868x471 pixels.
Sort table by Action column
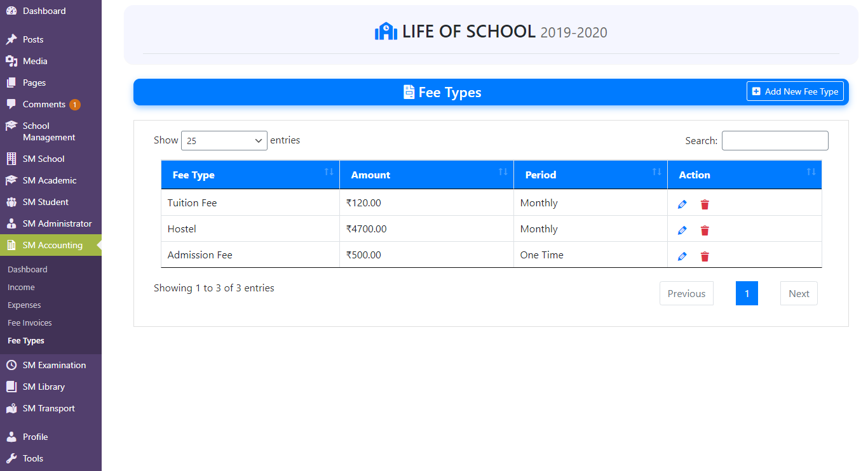pos(745,175)
